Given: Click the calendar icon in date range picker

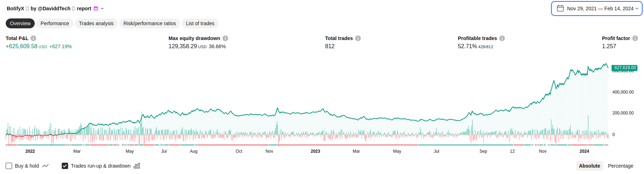Looking at the screenshot, I should 560,9.
